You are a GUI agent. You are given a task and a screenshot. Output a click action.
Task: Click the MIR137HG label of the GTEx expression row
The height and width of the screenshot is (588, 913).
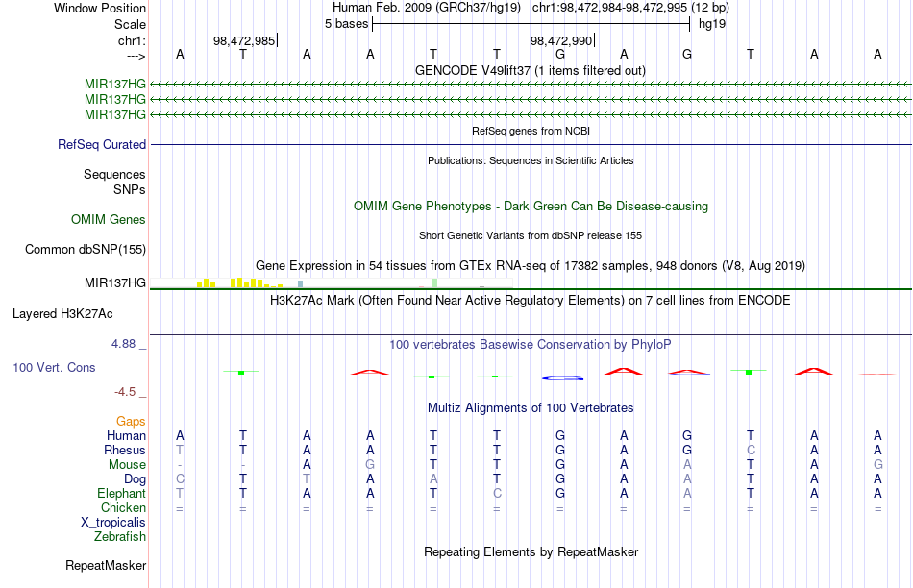[x=114, y=282]
